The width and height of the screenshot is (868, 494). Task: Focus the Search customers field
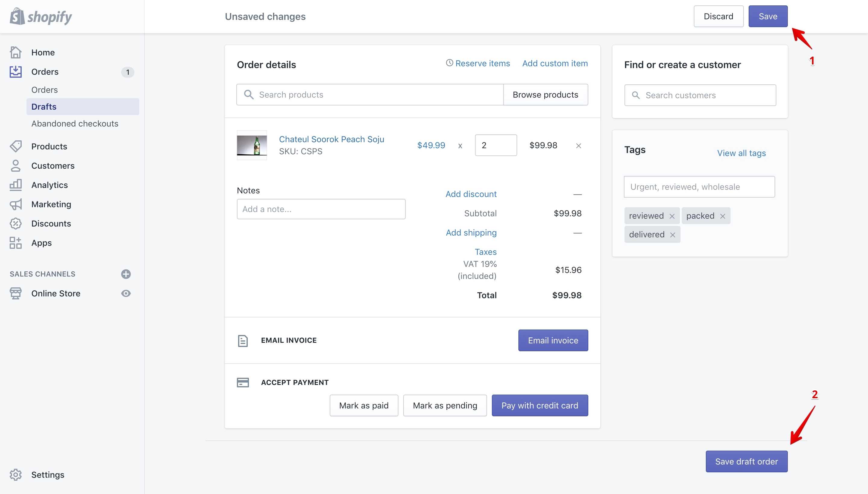tap(700, 95)
